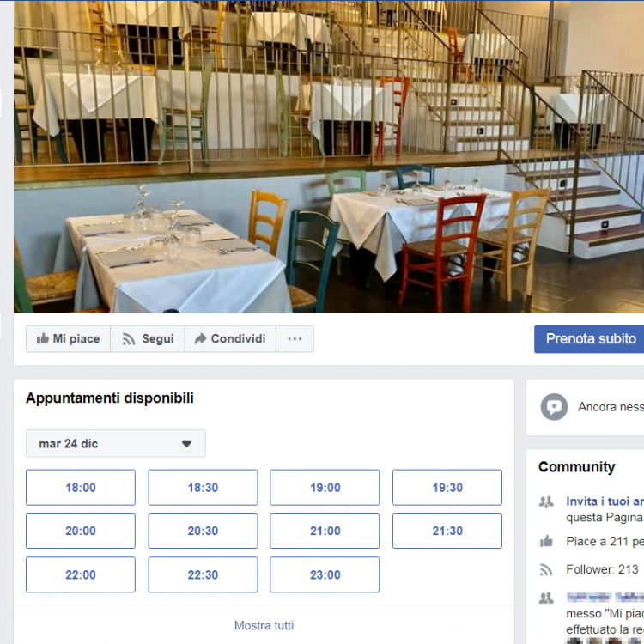
Task: Click the invite friends people icon
Action: (546, 502)
